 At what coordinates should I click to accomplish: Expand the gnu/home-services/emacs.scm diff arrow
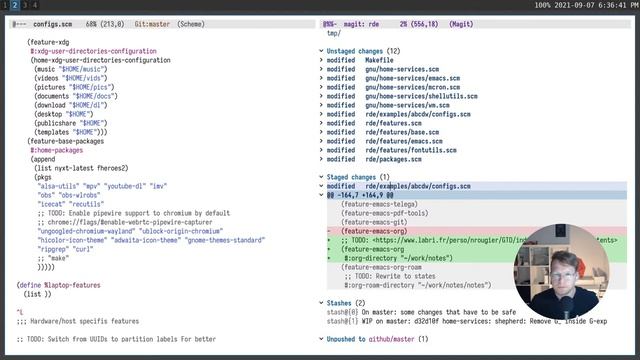click(321, 78)
